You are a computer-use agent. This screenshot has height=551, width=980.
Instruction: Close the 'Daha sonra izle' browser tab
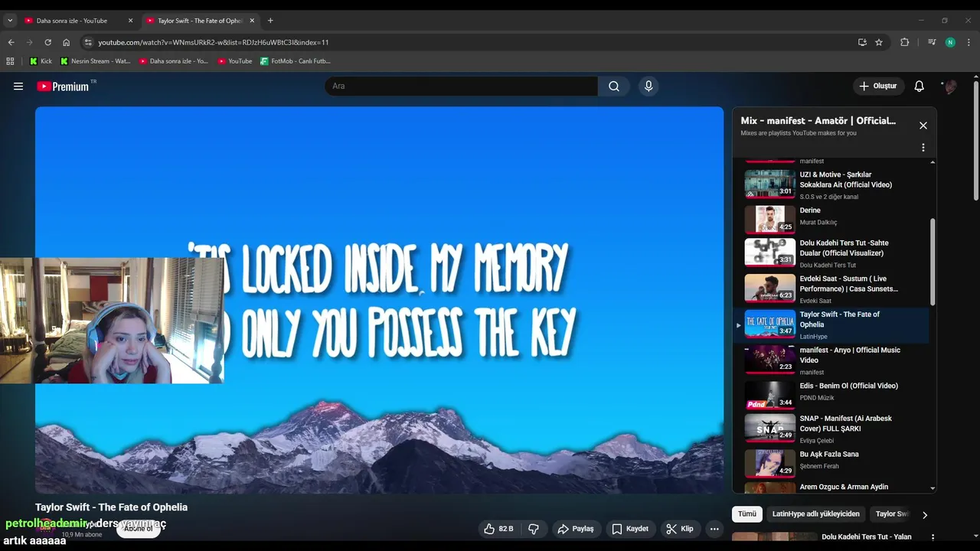[x=130, y=21]
